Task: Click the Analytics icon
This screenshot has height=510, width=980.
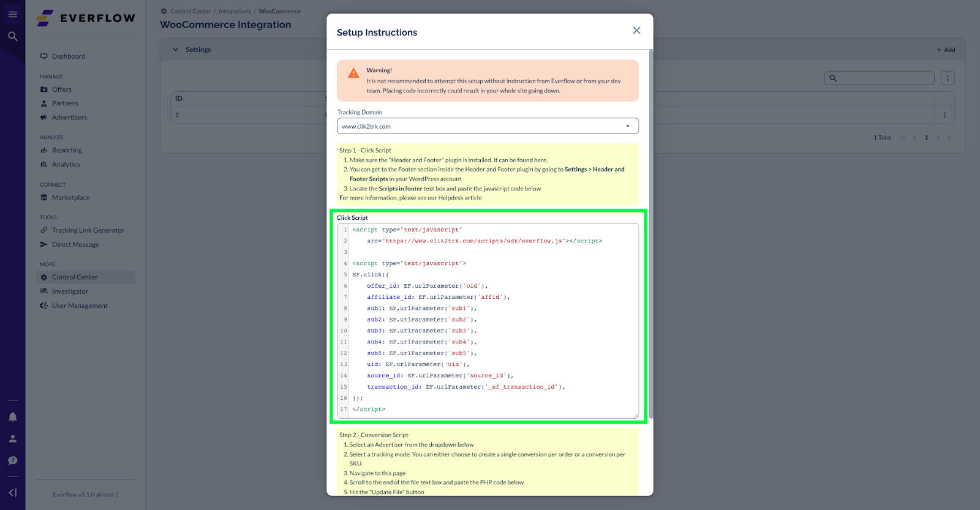Action: pos(44,164)
